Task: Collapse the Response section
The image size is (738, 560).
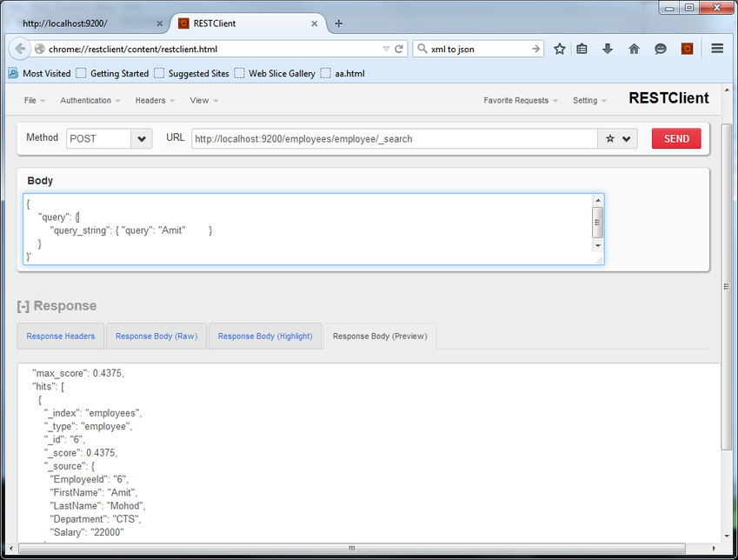Action: point(23,306)
